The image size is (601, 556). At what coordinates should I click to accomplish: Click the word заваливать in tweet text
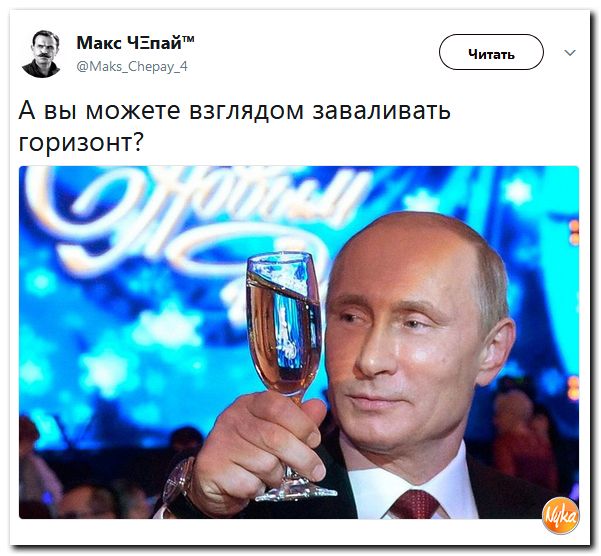(x=382, y=111)
